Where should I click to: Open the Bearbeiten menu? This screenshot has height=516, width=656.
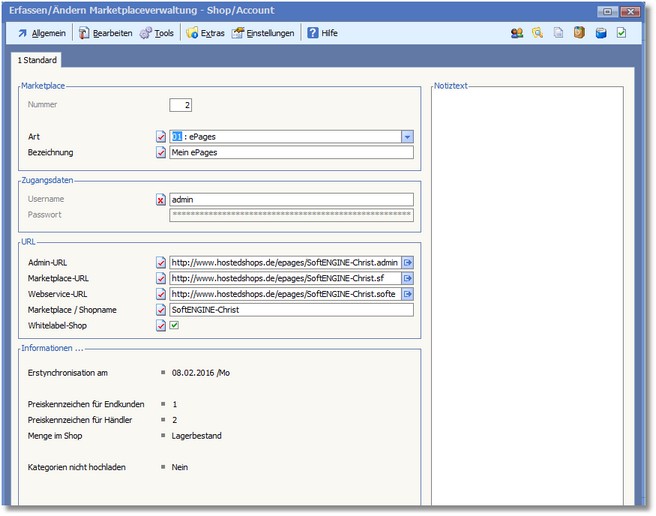105,33
